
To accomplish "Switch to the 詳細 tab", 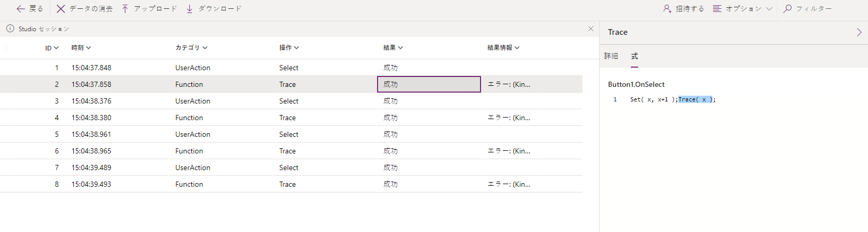I will pyautogui.click(x=611, y=56).
